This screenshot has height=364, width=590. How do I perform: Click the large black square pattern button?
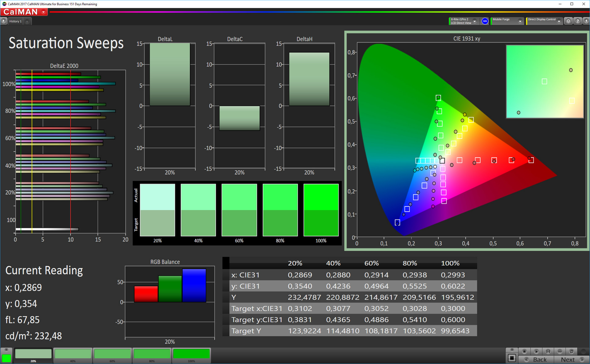pyautogui.click(x=512, y=358)
